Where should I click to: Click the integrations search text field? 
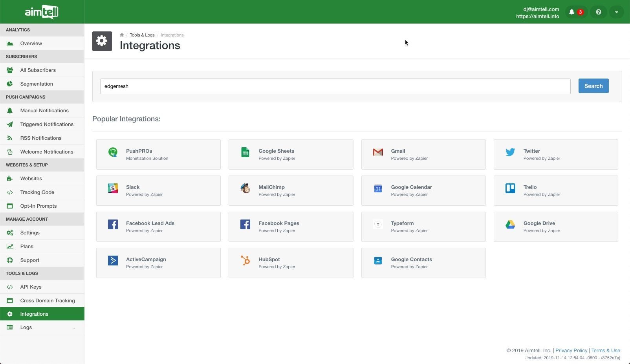(x=335, y=86)
